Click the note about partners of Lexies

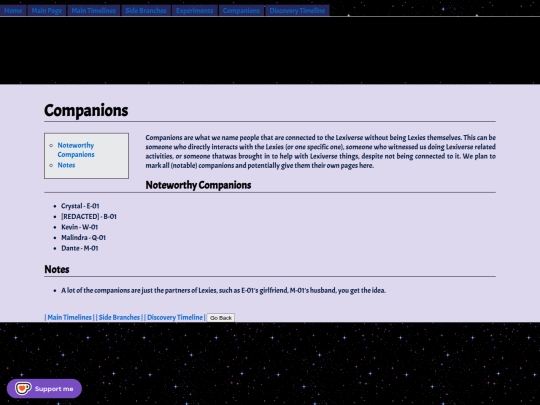tap(224, 290)
